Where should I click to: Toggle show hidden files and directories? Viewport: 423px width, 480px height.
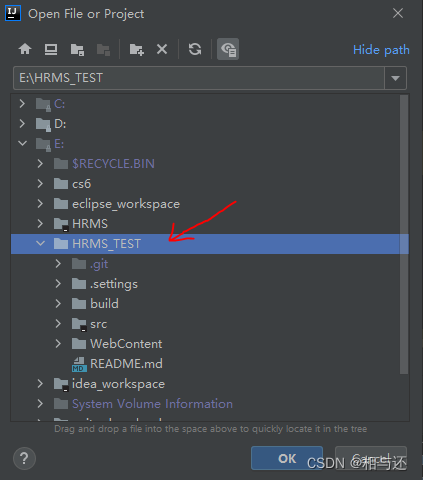pyautogui.click(x=228, y=49)
